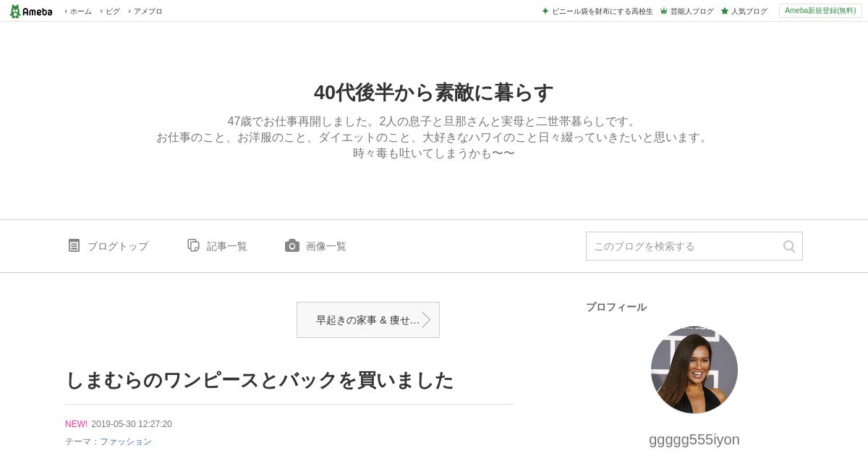Open post title しまむらのワンピースとバックを買いました
This screenshot has height=456, width=868.
click(260, 380)
